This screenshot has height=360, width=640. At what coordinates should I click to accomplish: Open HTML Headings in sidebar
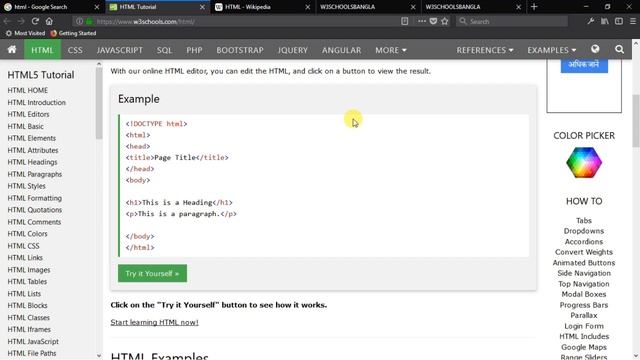point(32,162)
